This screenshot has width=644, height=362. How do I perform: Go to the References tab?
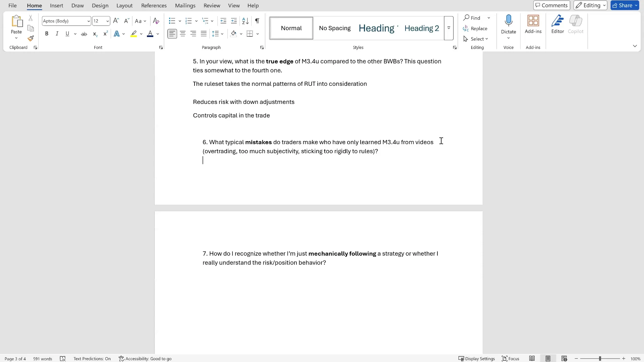(154, 5)
